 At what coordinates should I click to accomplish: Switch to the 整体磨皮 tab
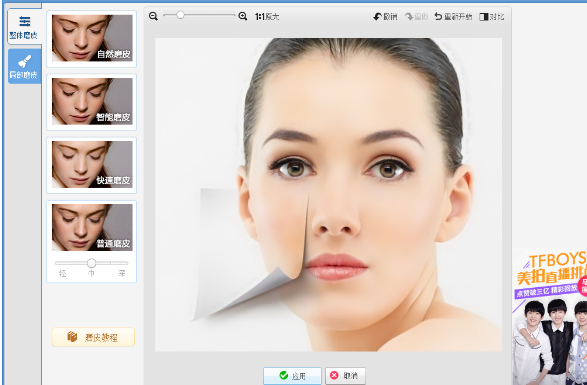coord(24,27)
